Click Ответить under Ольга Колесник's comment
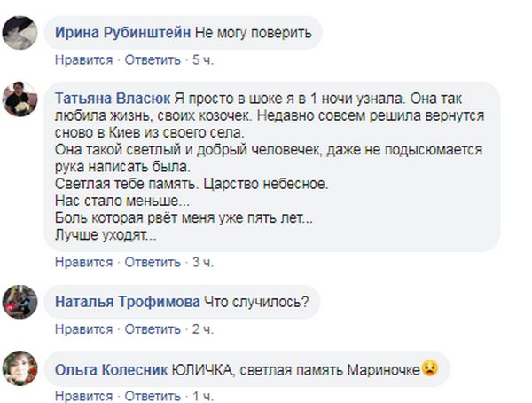532x403 pixels. point(151,395)
